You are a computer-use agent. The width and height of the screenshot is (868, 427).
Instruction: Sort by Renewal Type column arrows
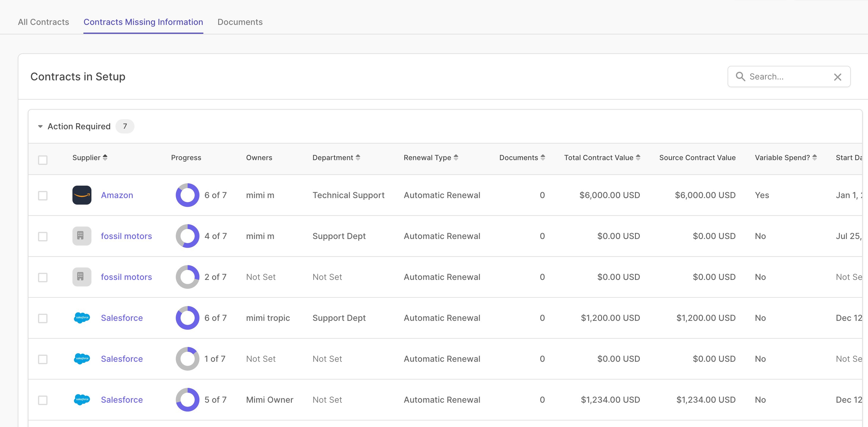point(456,157)
